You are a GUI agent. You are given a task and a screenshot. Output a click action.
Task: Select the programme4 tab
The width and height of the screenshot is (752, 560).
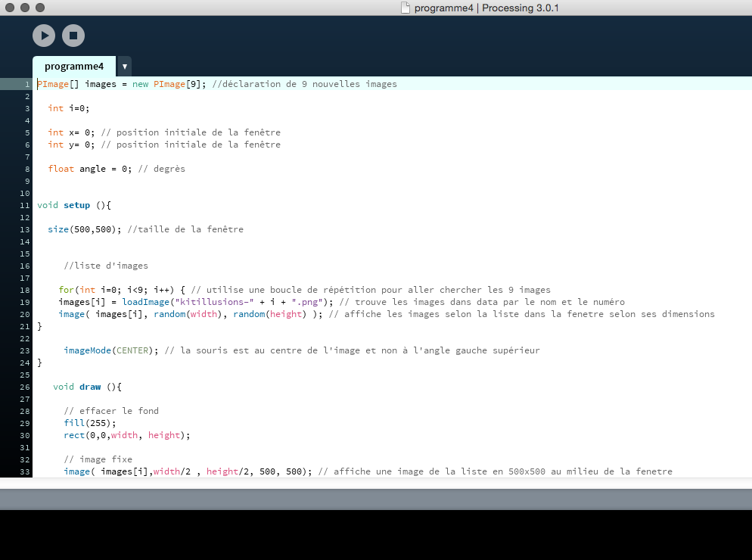[74, 67]
